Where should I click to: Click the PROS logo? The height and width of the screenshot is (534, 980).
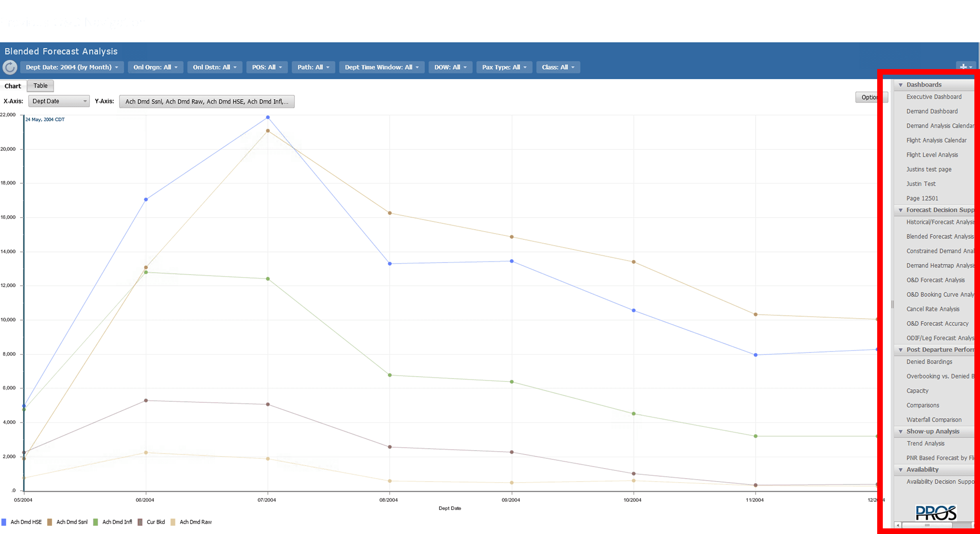tap(936, 513)
